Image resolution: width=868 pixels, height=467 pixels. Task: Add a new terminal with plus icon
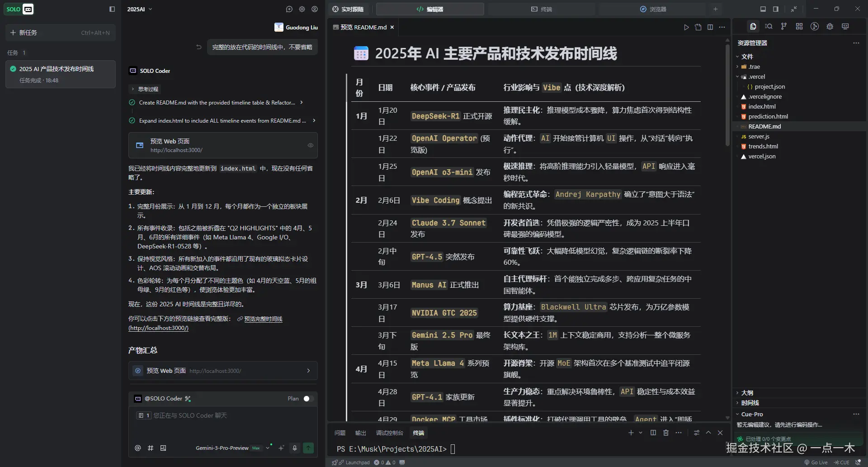pos(631,433)
